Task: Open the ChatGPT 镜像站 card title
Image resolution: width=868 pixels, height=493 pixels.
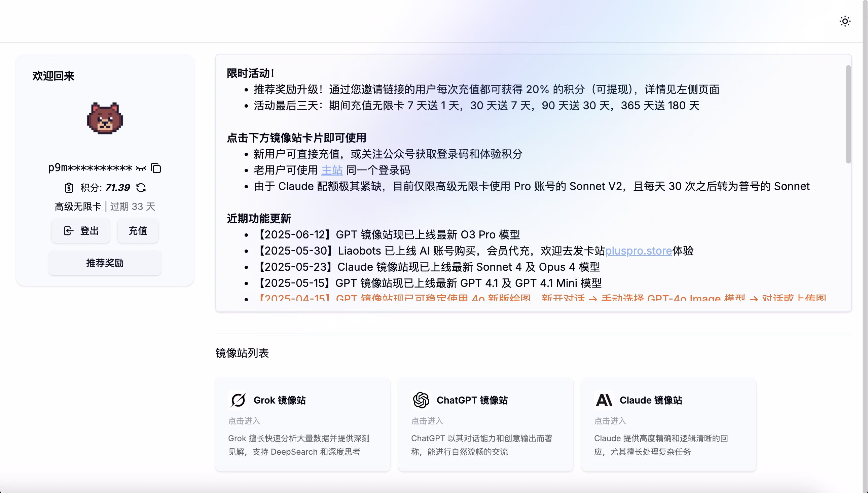Action: [x=472, y=400]
